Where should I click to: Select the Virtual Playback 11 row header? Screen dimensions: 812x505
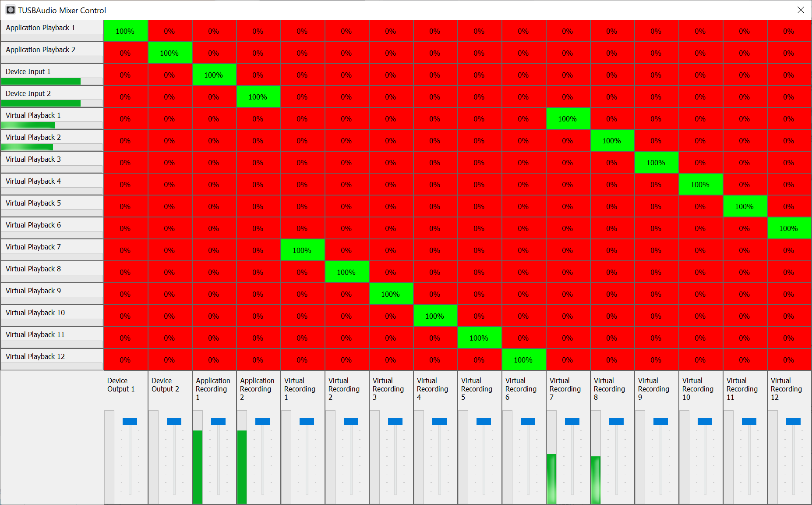[52, 338]
